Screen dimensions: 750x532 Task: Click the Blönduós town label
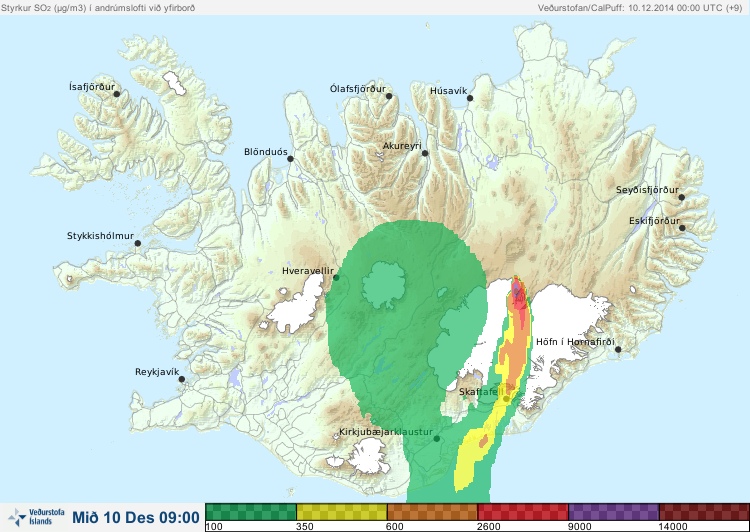265,152
